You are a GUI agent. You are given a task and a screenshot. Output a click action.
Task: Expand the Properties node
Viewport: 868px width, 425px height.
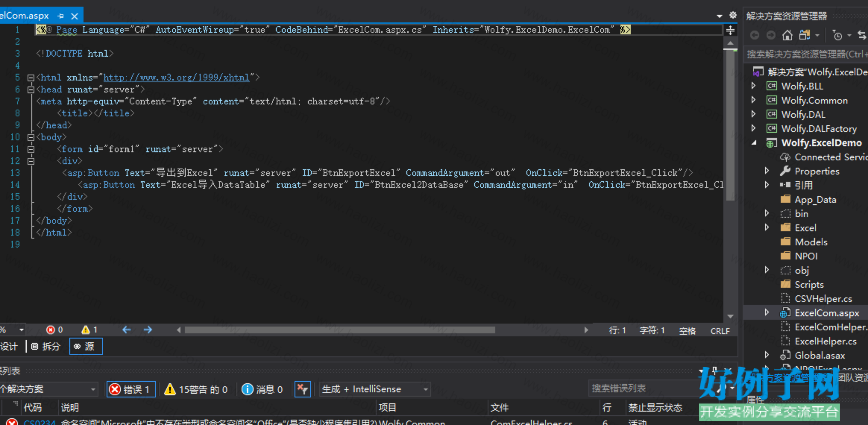[x=767, y=171]
